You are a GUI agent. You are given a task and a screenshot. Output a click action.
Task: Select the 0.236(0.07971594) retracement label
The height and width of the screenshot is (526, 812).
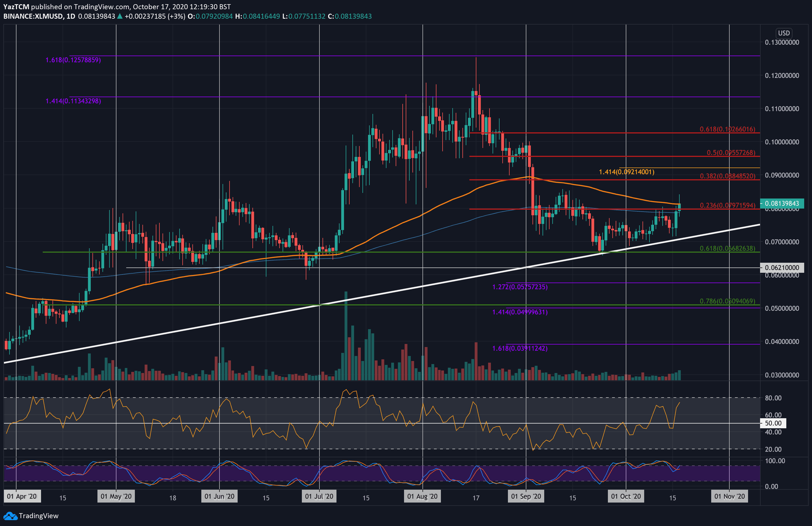pyautogui.click(x=727, y=205)
